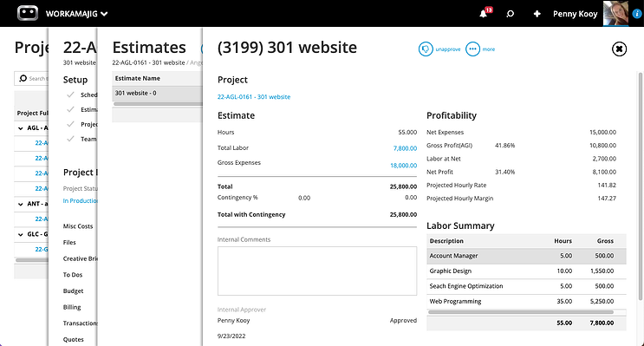644x346 pixels.
Task: Click the plus add-new icon
Action: click(537, 14)
